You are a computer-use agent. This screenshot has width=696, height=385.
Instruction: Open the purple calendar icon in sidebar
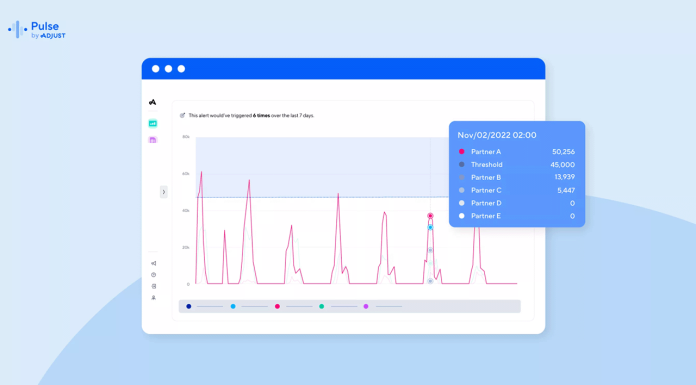(x=153, y=140)
